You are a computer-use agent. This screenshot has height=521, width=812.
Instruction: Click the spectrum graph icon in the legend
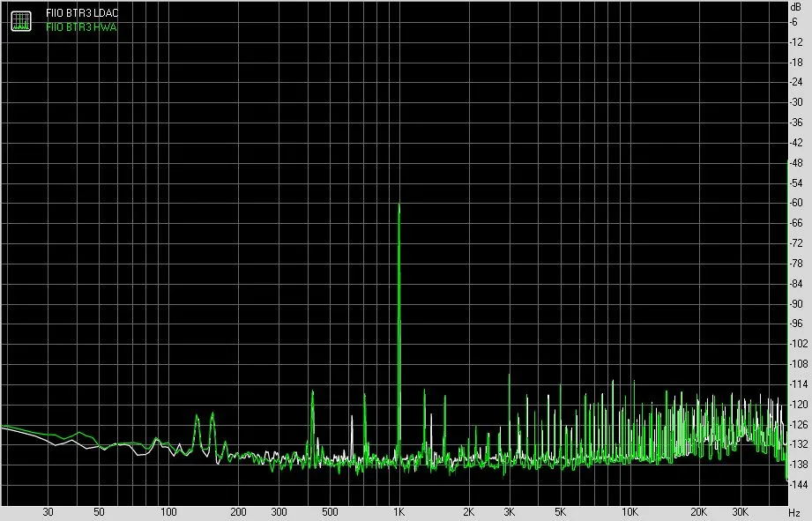click(x=21, y=20)
